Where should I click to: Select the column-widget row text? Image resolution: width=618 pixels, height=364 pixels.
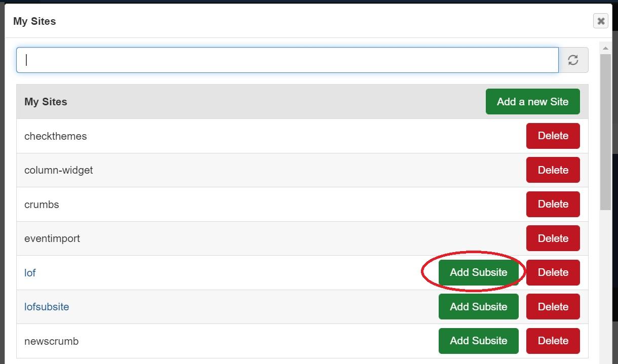59,171
